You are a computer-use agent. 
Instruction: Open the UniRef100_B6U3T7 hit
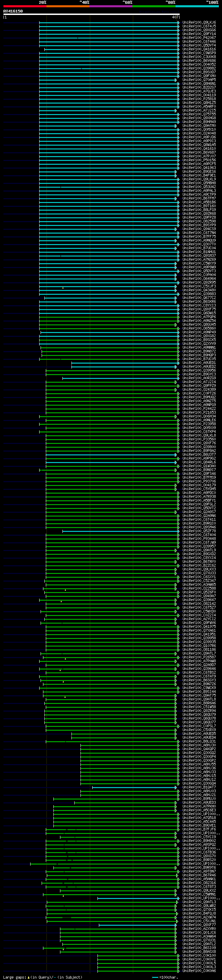tap(199, 455)
